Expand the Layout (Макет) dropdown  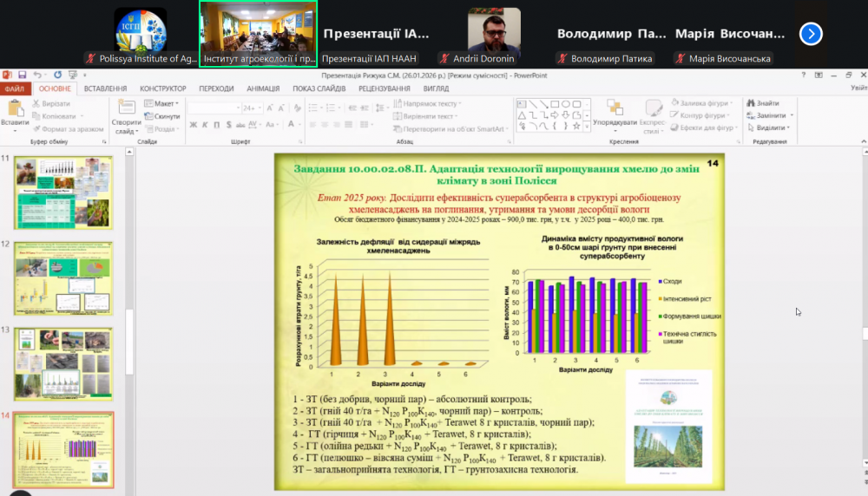point(162,103)
